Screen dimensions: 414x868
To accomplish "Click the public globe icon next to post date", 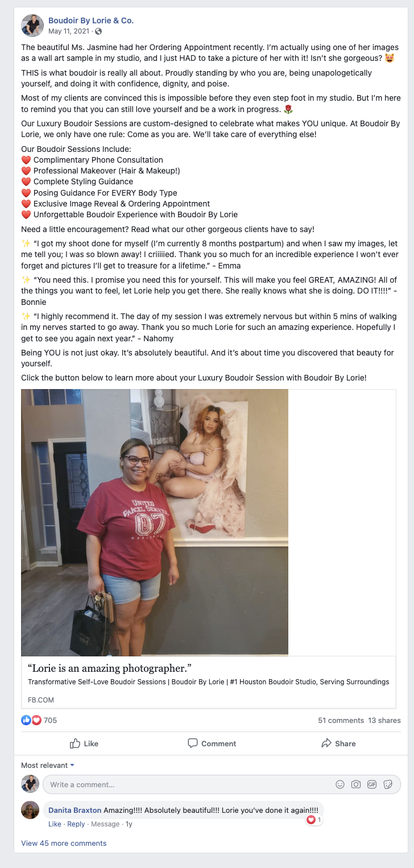I will coord(98,31).
